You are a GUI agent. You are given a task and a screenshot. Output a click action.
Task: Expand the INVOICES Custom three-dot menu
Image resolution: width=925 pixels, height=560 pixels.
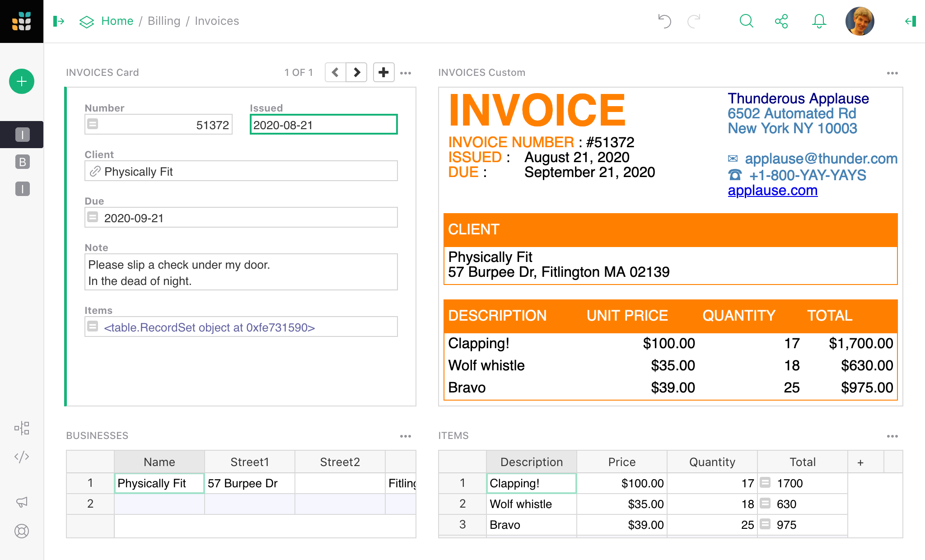tap(893, 72)
